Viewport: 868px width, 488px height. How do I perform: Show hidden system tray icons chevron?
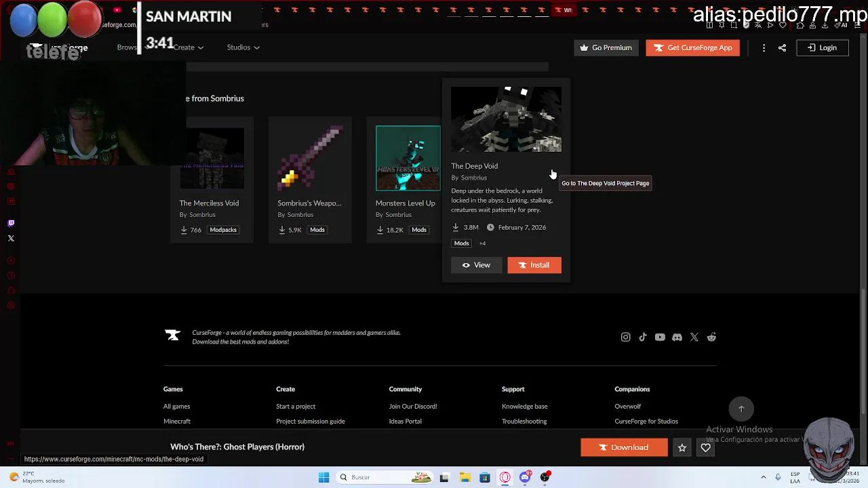[x=764, y=477]
